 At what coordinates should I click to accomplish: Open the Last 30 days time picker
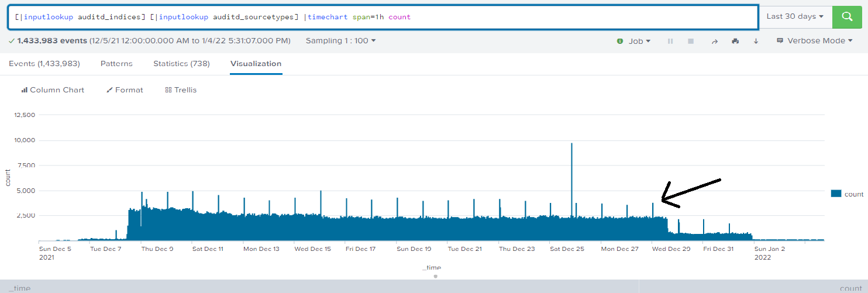pyautogui.click(x=795, y=17)
